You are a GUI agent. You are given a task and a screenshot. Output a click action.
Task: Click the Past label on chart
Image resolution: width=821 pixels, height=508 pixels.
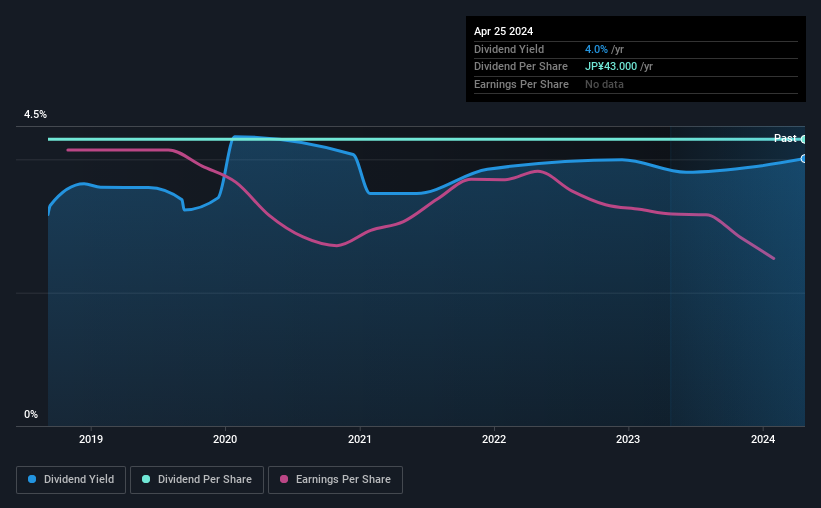point(785,138)
